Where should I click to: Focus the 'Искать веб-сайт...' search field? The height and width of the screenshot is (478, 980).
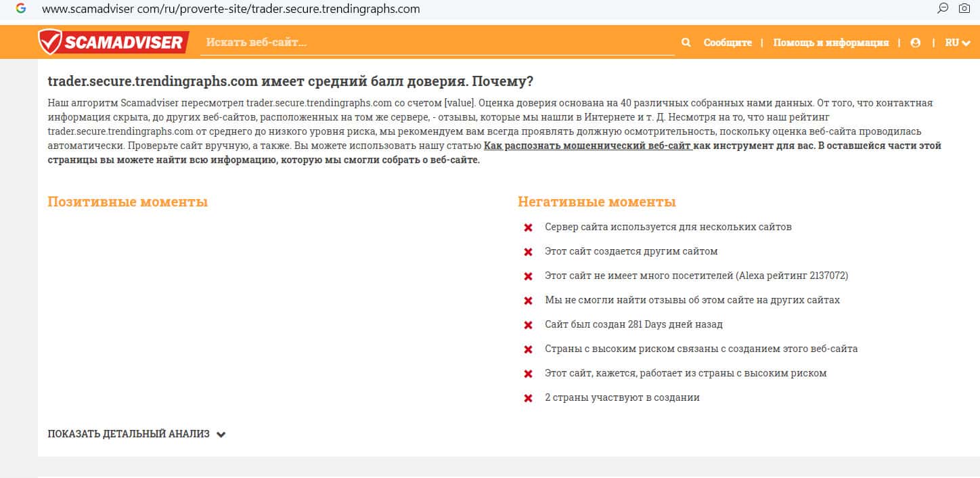pos(437,42)
